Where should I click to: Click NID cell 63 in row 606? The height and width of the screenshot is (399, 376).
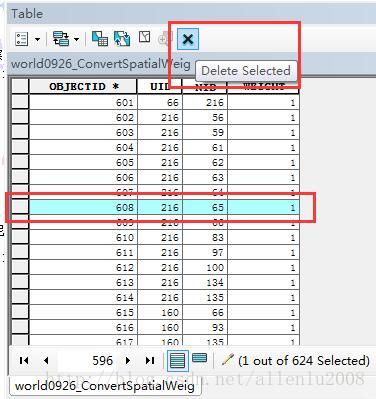205,177
